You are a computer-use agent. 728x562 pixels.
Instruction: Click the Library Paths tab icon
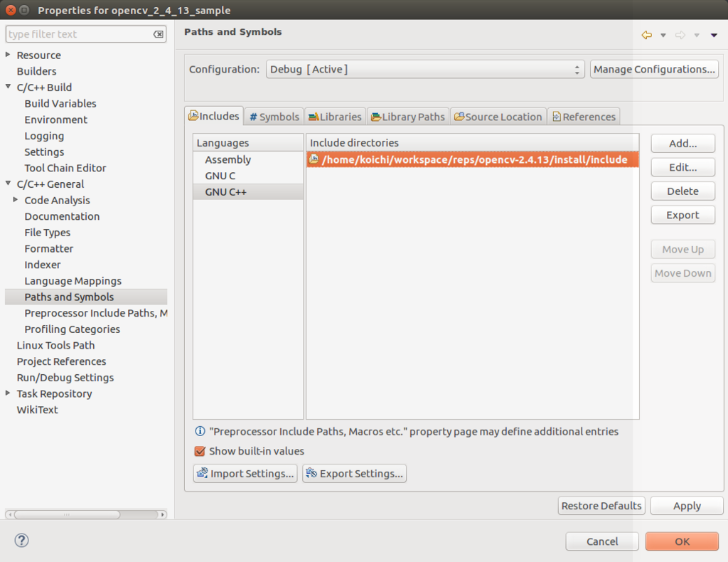coord(376,117)
